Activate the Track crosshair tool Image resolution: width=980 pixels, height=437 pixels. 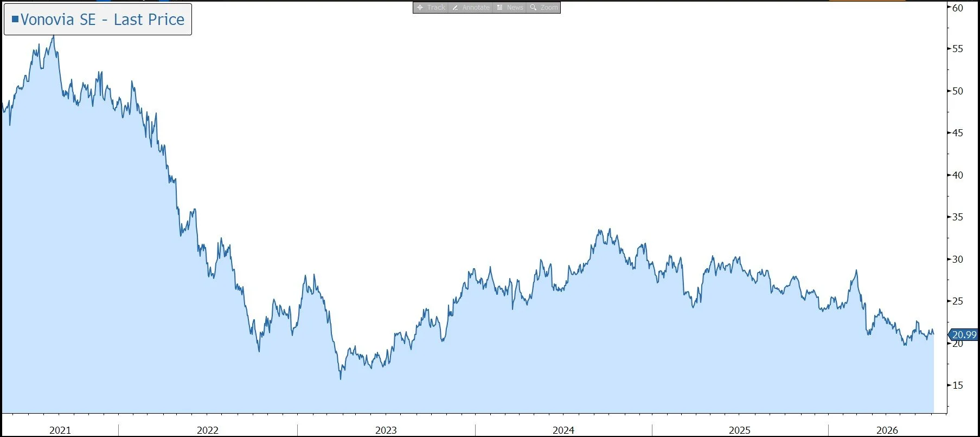[431, 8]
